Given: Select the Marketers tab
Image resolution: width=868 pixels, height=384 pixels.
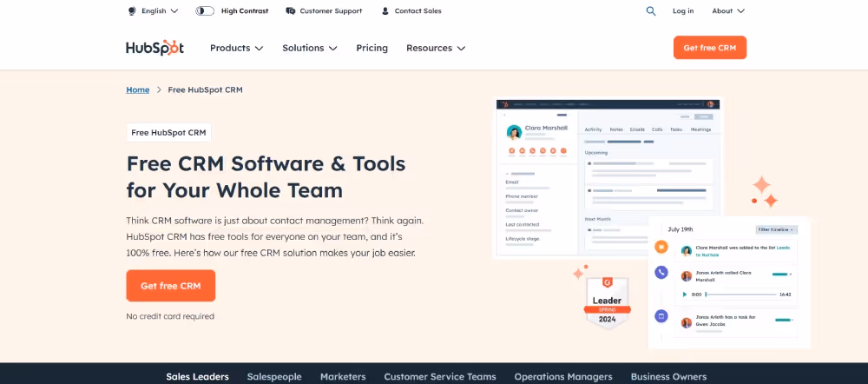Looking at the screenshot, I should (343, 377).
